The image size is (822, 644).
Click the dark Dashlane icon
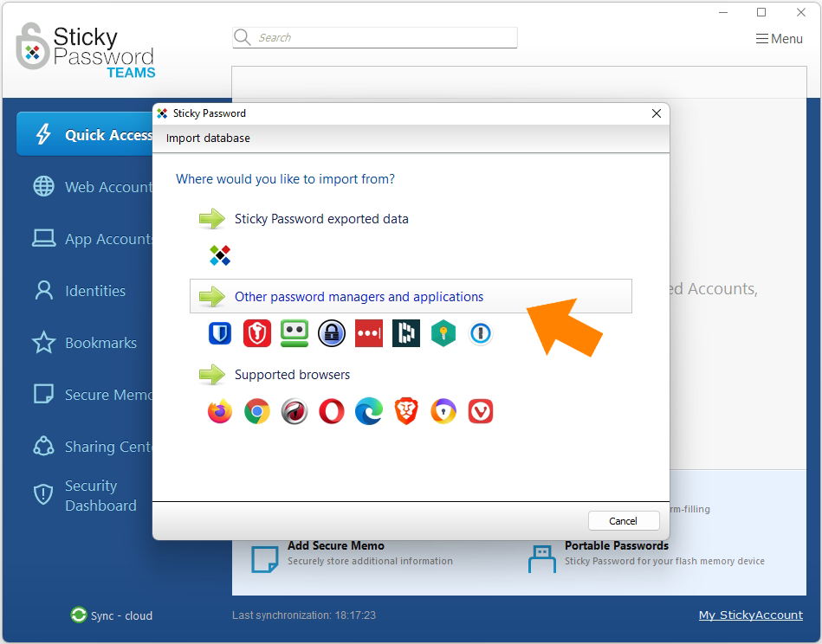click(405, 333)
